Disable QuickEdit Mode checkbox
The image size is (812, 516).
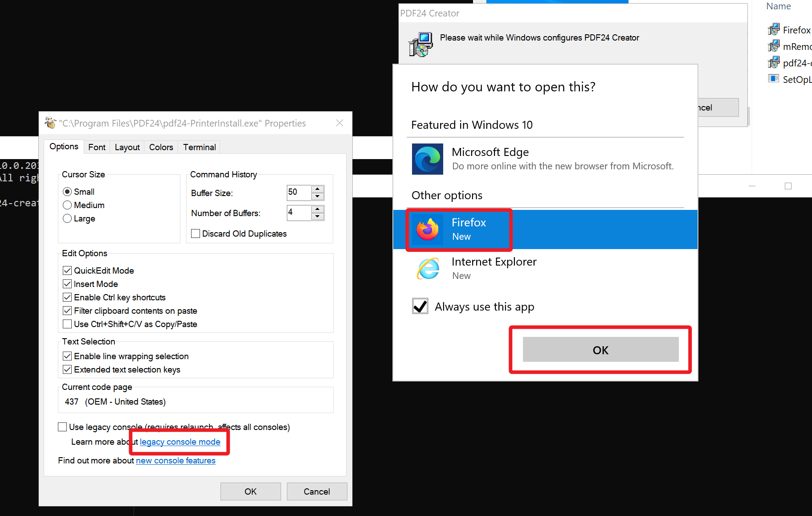67,270
